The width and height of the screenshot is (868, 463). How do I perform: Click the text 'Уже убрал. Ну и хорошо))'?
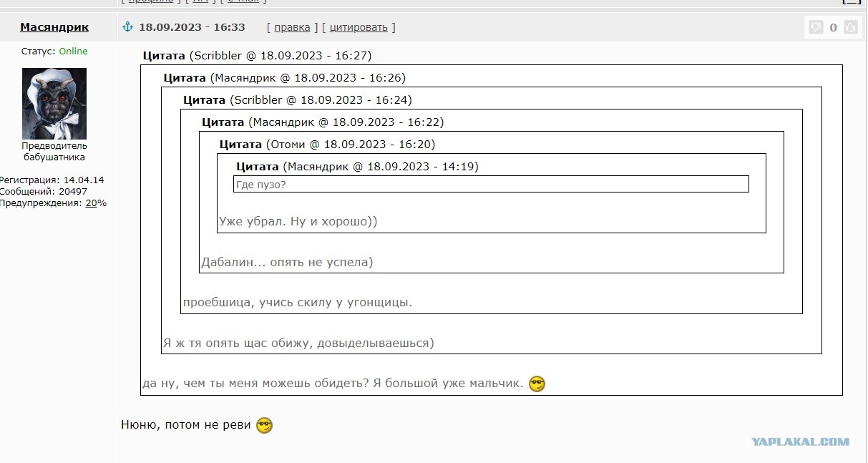298,221
